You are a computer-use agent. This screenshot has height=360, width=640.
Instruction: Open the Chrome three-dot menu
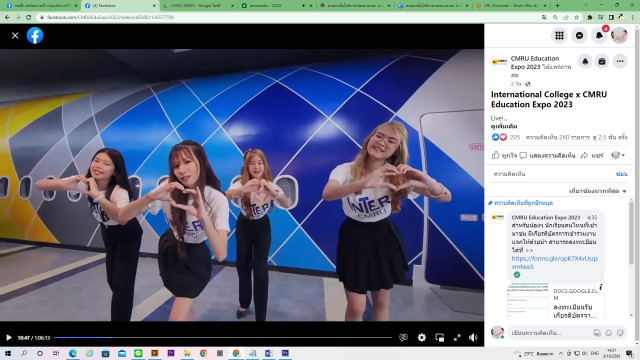[633, 18]
